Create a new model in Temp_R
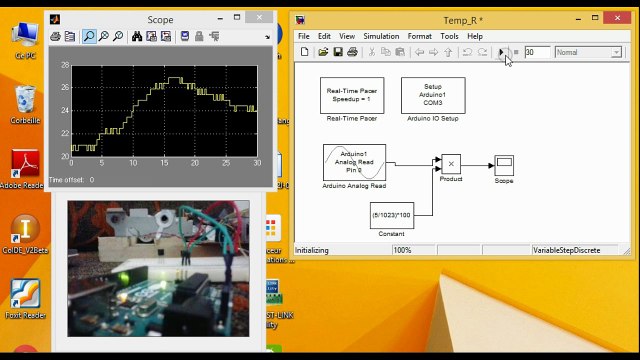640x360 pixels. pos(304,52)
